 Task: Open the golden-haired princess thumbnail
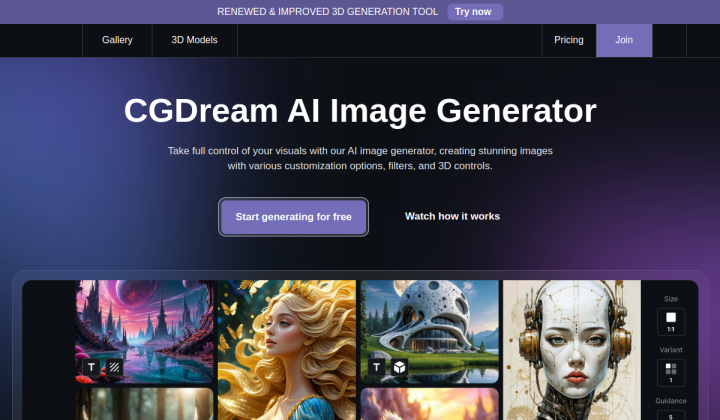pyautogui.click(x=287, y=350)
